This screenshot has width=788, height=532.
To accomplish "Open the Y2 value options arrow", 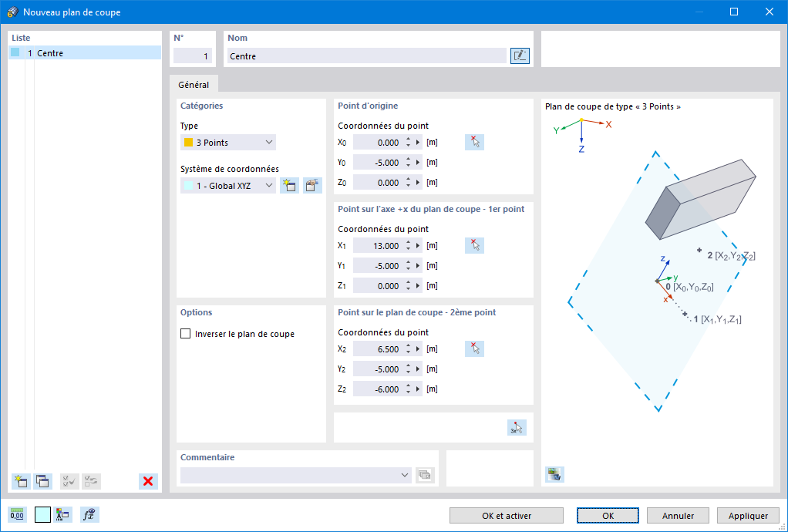I will [418, 369].
